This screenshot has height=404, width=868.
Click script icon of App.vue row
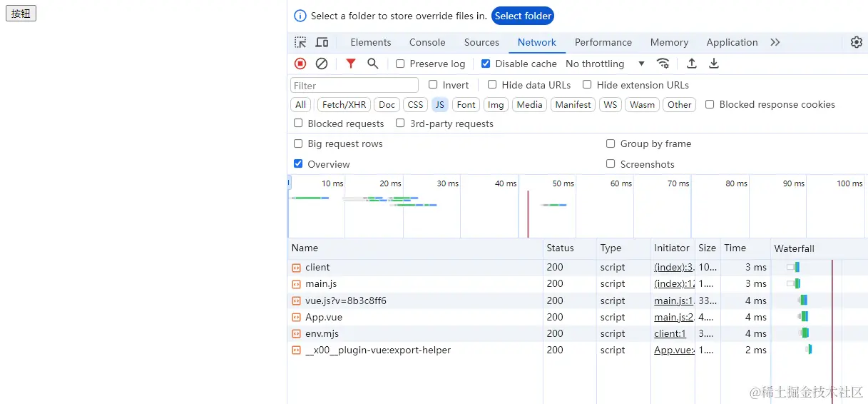(x=296, y=317)
